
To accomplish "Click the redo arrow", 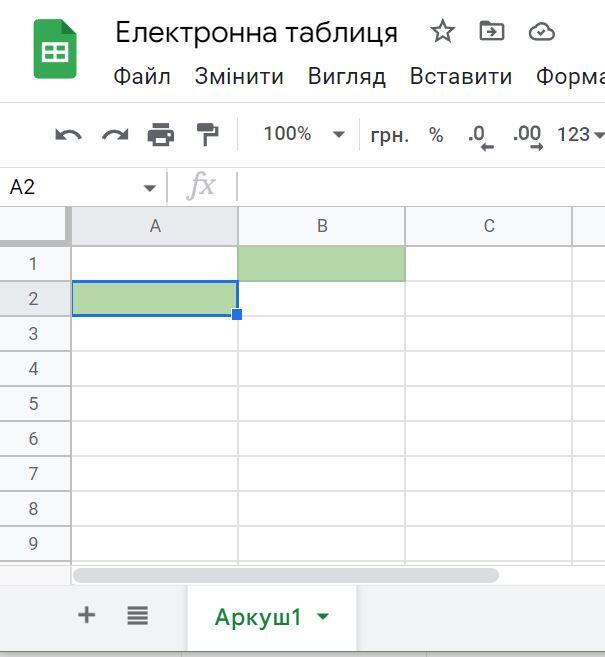I will 115,135.
